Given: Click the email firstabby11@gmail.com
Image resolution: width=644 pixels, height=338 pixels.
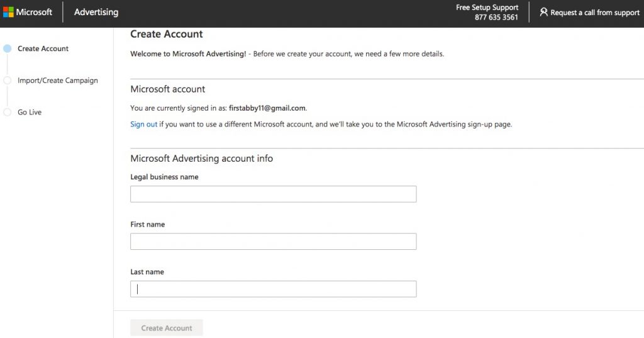Looking at the screenshot, I should point(267,108).
